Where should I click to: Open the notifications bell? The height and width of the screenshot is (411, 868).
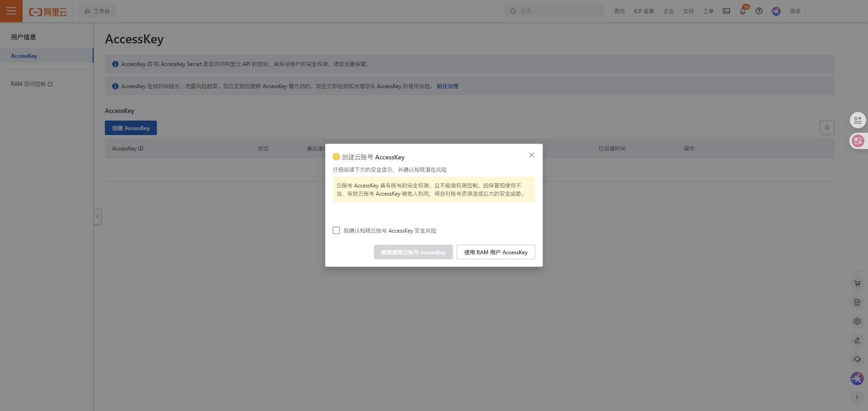(742, 11)
